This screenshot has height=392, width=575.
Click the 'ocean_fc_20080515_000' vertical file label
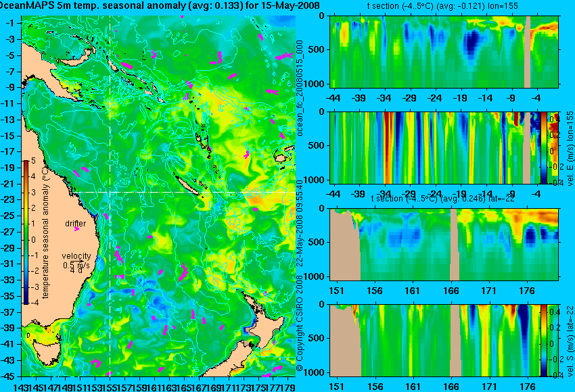pyautogui.click(x=300, y=88)
